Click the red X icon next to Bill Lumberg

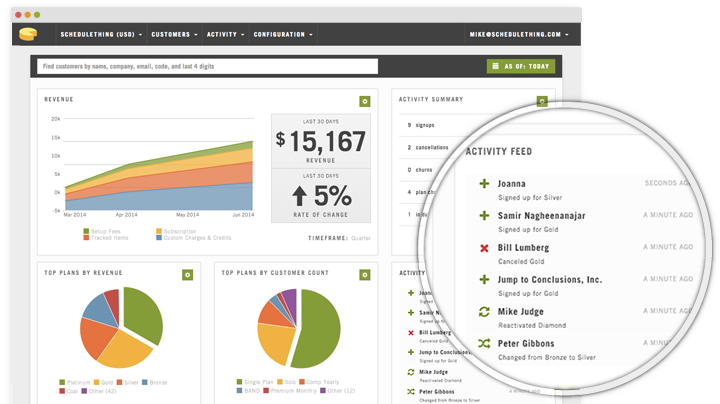(484, 248)
